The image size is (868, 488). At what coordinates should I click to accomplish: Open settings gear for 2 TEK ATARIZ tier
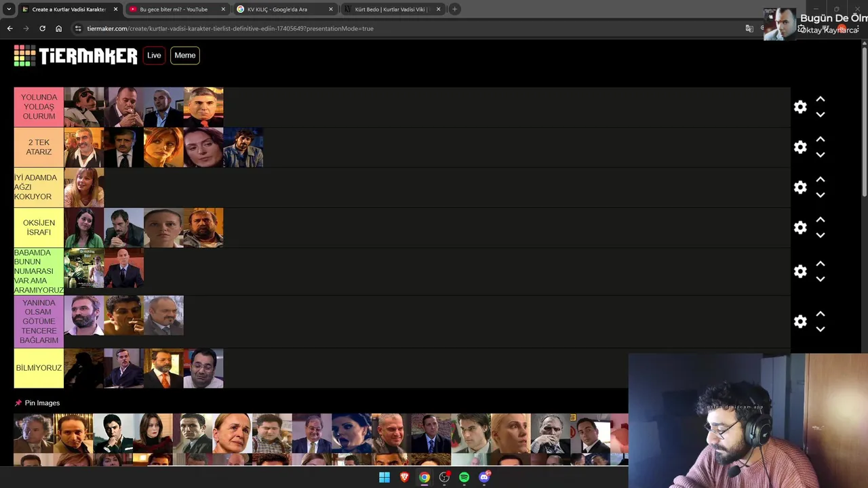pyautogui.click(x=800, y=147)
